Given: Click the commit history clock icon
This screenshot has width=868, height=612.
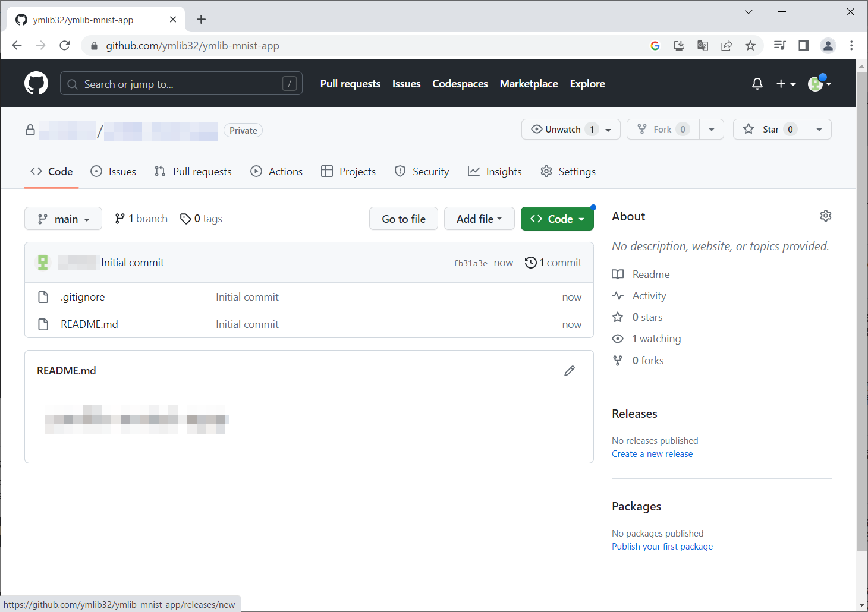Looking at the screenshot, I should tap(530, 263).
